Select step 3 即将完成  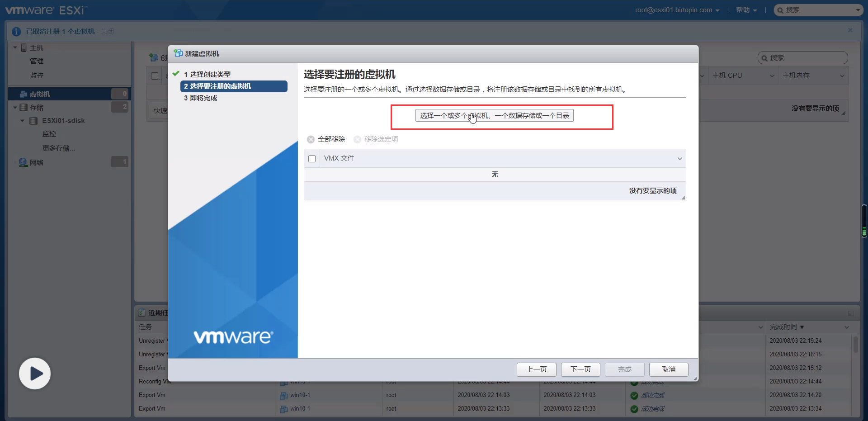201,98
